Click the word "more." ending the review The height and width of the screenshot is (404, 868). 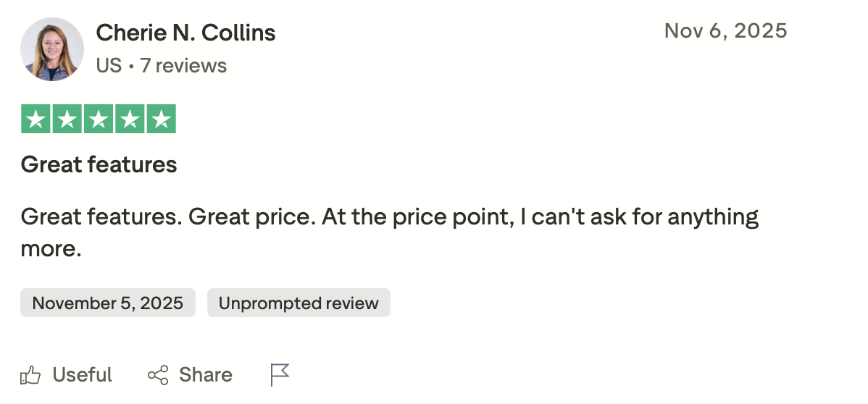pos(51,248)
